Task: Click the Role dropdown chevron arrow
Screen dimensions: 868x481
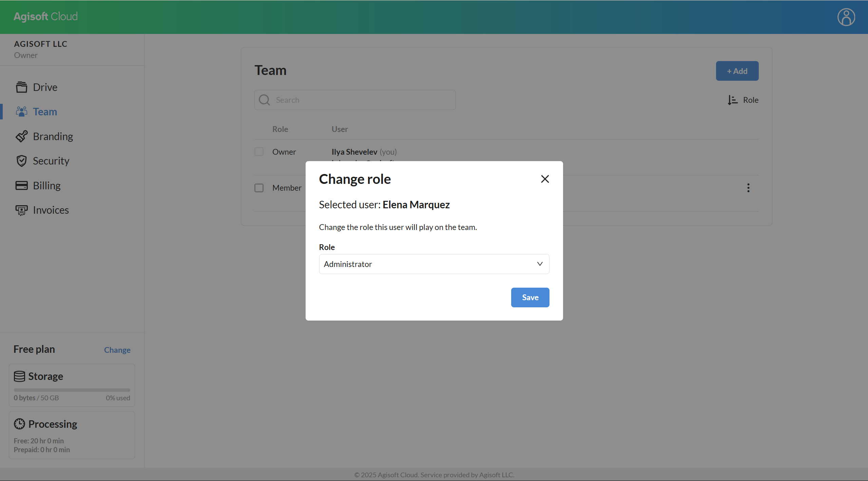Action: (540, 264)
